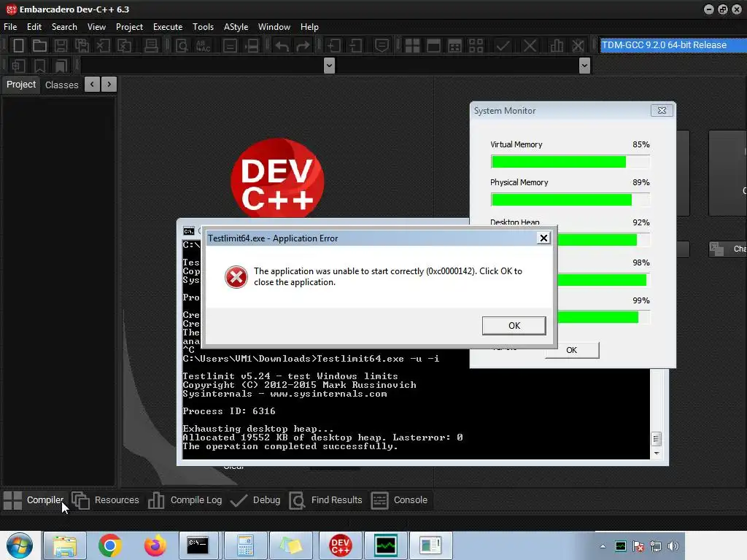Open Firefox from the taskbar

point(155,545)
